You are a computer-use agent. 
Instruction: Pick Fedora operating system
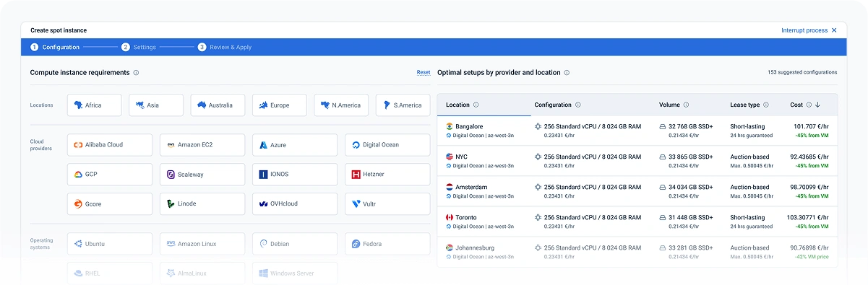point(387,244)
